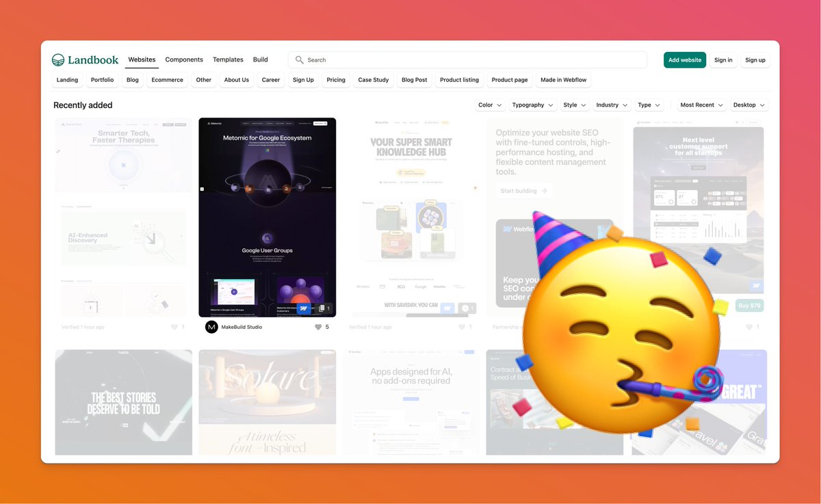Click the media count icon on the SaveDay card
This screenshot has height=504, width=821.
coord(466,309)
